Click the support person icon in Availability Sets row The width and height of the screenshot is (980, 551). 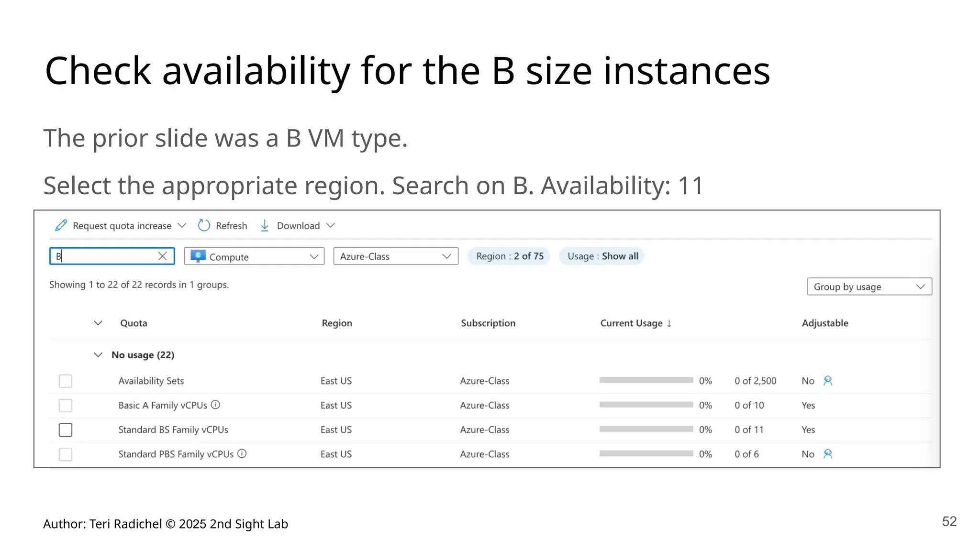point(828,380)
